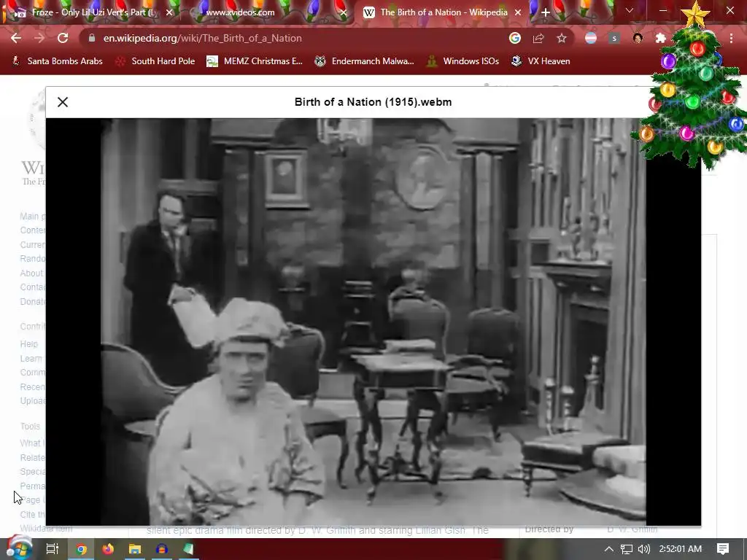The image size is (747, 560).
Task: Open the MEMZ Christmas bookmark
Action: point(255,61)
